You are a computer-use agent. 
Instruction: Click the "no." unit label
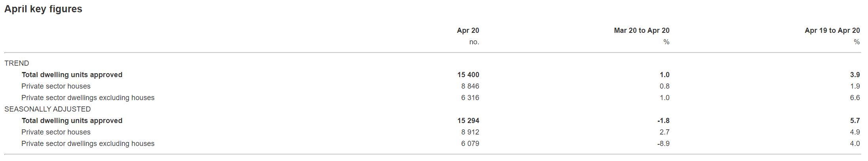pyautogui.click(x=474, y=42)
